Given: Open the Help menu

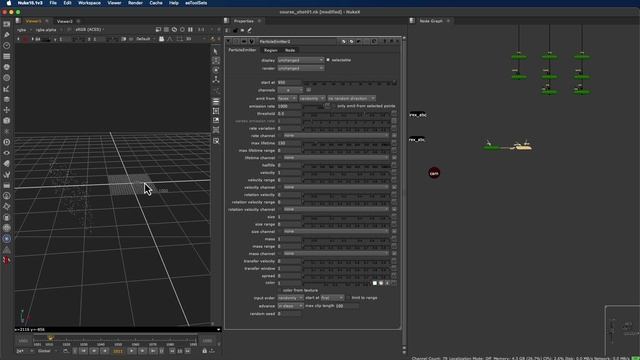Looking at the screenshot, I should tap(174, 3).
